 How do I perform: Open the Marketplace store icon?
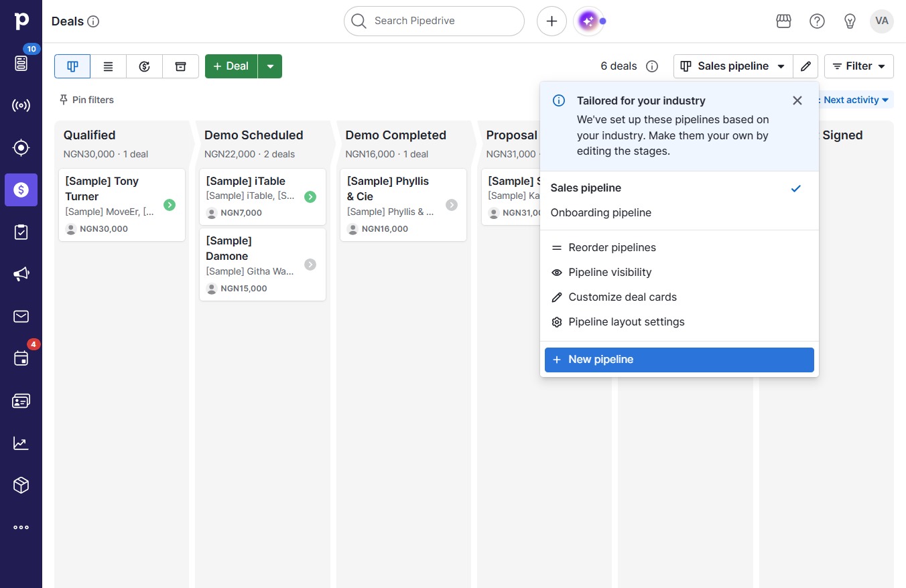(x=783, y=21)
